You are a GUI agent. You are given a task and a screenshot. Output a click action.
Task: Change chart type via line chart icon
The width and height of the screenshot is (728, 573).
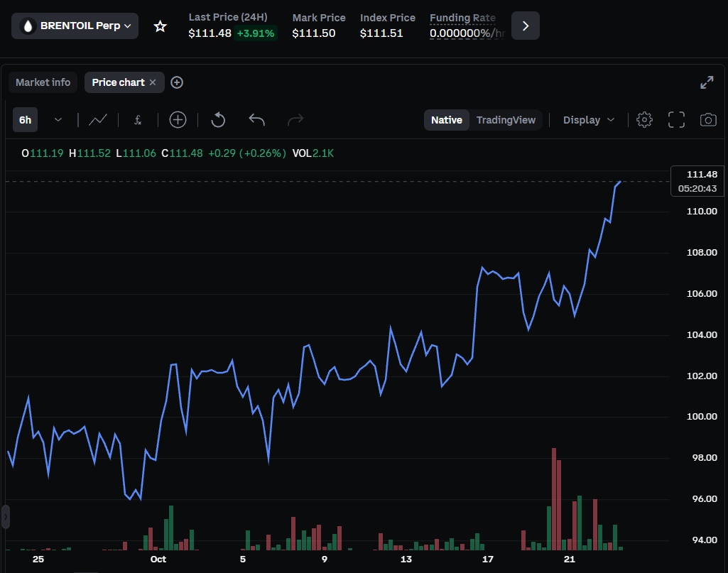[98, 120]
